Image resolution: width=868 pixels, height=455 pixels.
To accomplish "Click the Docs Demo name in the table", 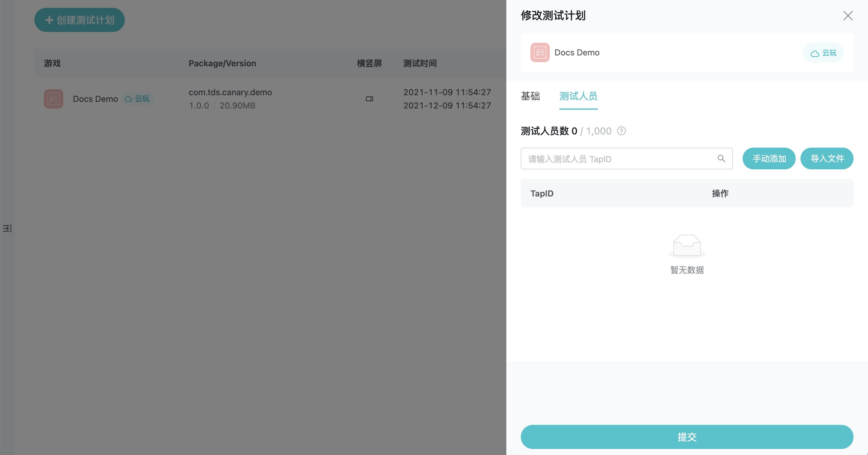I will (95, 99).
